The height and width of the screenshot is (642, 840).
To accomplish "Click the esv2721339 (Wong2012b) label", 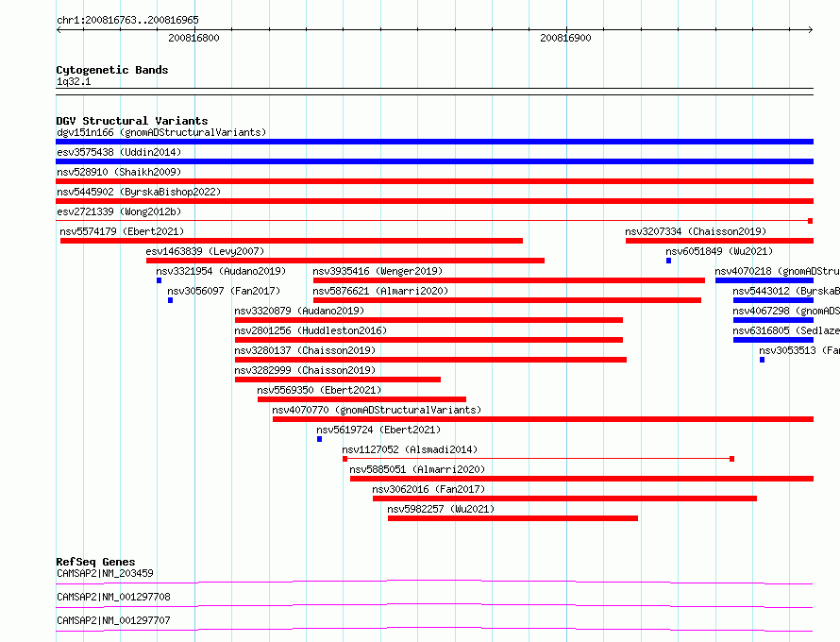I will [119, 211].
